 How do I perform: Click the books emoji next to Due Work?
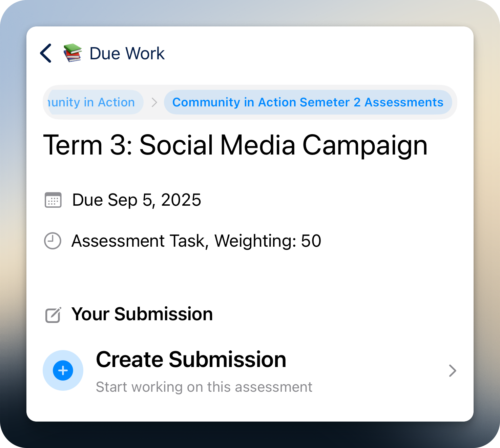[72, 53]
